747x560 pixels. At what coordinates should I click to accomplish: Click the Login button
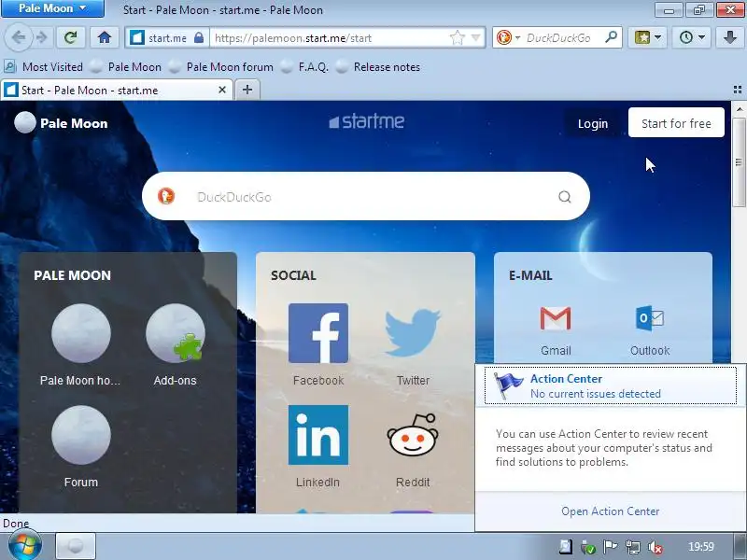click(593, 123)
